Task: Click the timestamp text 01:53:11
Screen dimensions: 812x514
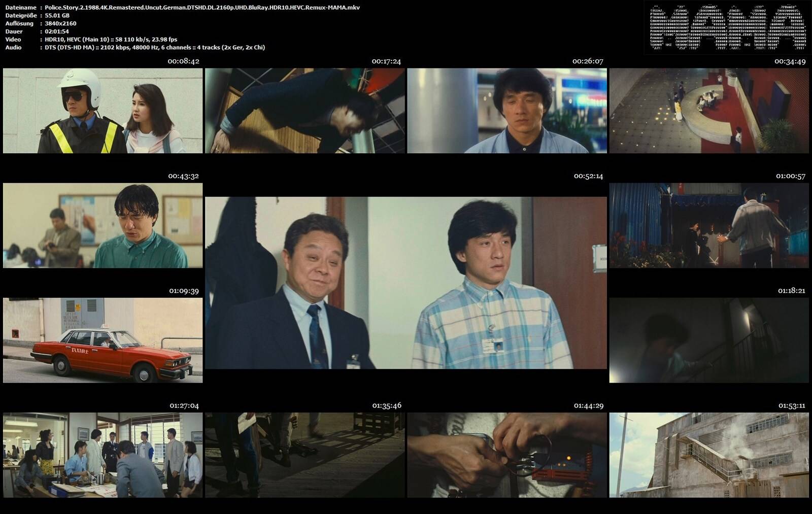Action: pyautogui.click(x=792, y=405)
